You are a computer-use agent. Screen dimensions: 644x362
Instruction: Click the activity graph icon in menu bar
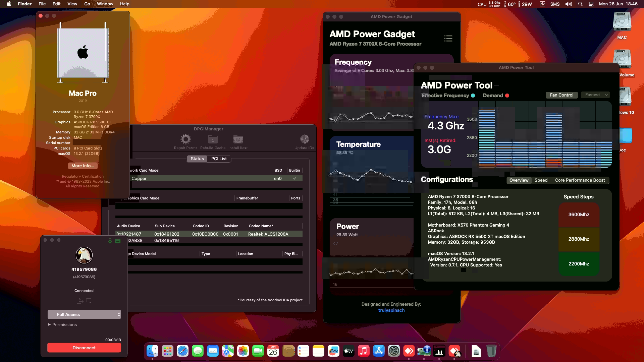pos(542,4)
